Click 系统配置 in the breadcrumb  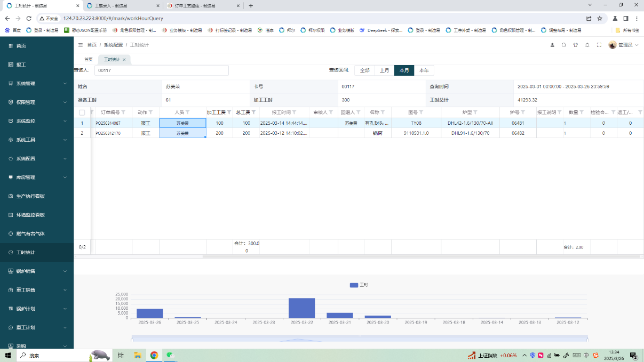tap(113, 45)
